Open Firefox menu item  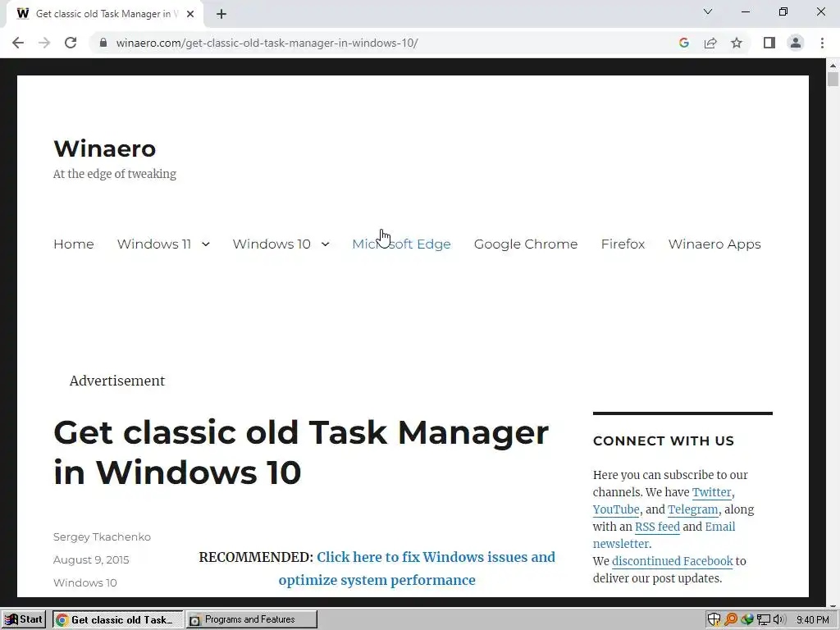coord(623,244)
